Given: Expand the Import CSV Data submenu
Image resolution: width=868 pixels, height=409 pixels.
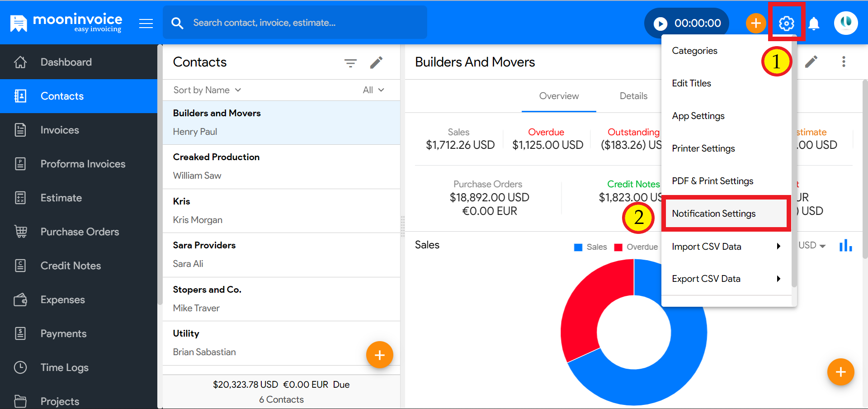Looking at the screenshot, I should (x=726, y=247).
